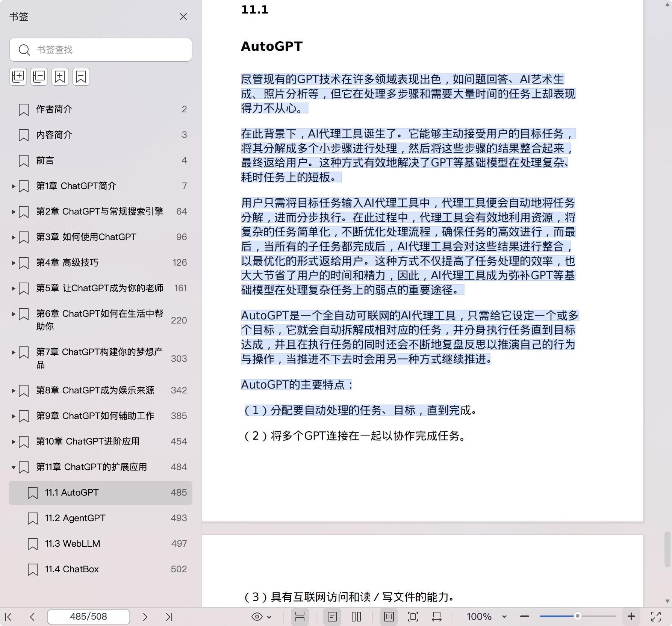
Task: Zoom in with plus button
Action: click(x=631, y=616)
